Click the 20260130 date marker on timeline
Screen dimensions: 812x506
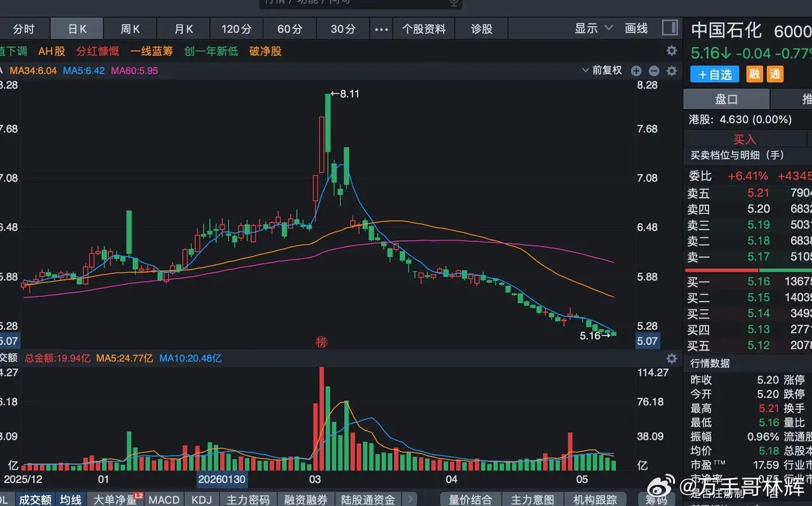click(x=222, y=479)
